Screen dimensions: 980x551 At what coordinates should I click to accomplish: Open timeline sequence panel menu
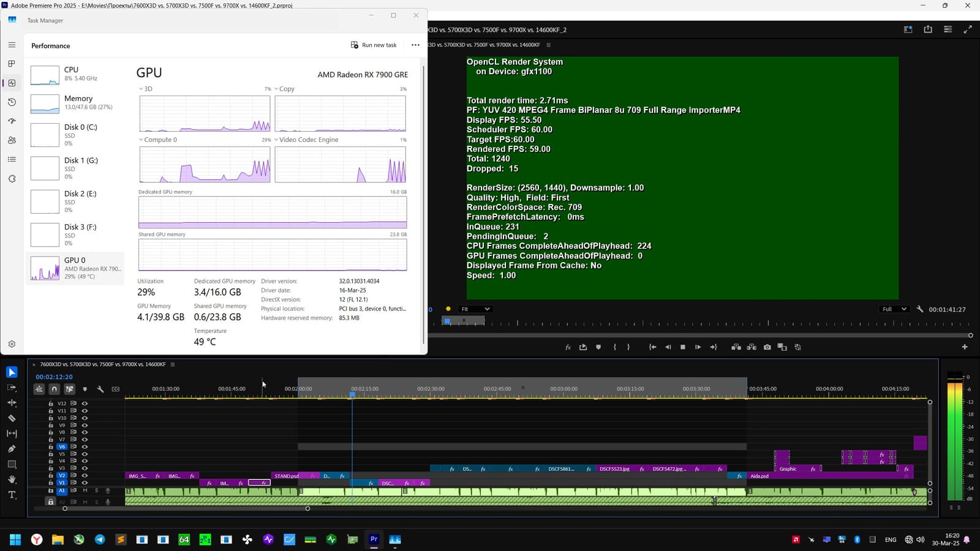(x=173, y=364)
